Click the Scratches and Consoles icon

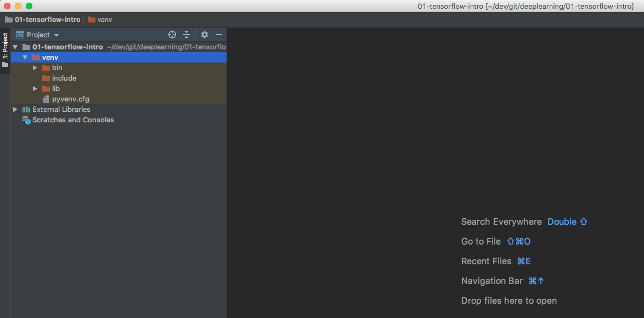26,120
